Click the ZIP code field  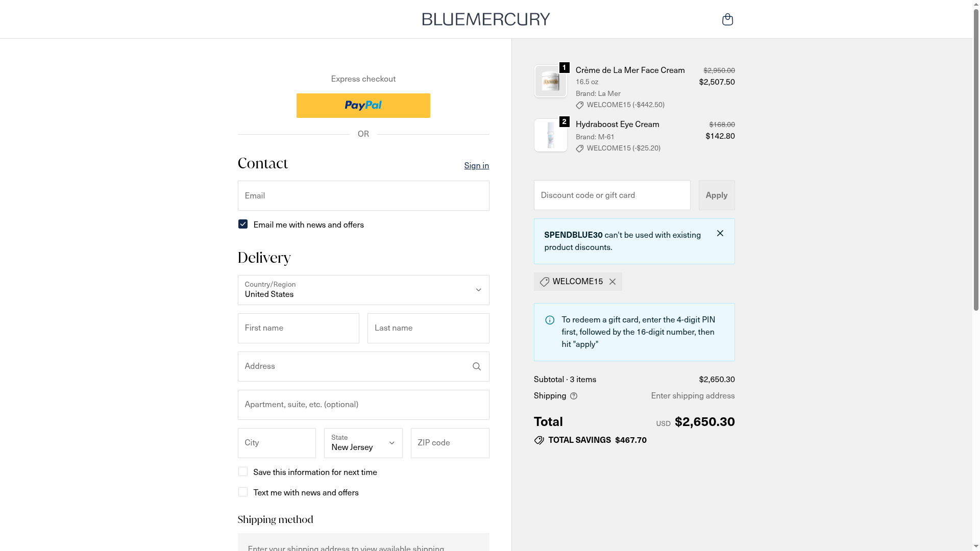(450, 443)
